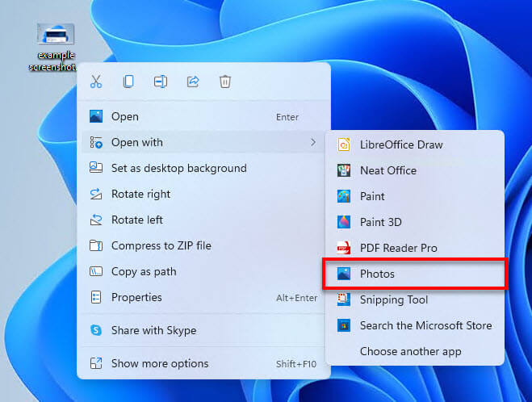This screenshot has width=532, height=402.
Task: Click the Set as desktop background icon
Action: coord(96,168)
